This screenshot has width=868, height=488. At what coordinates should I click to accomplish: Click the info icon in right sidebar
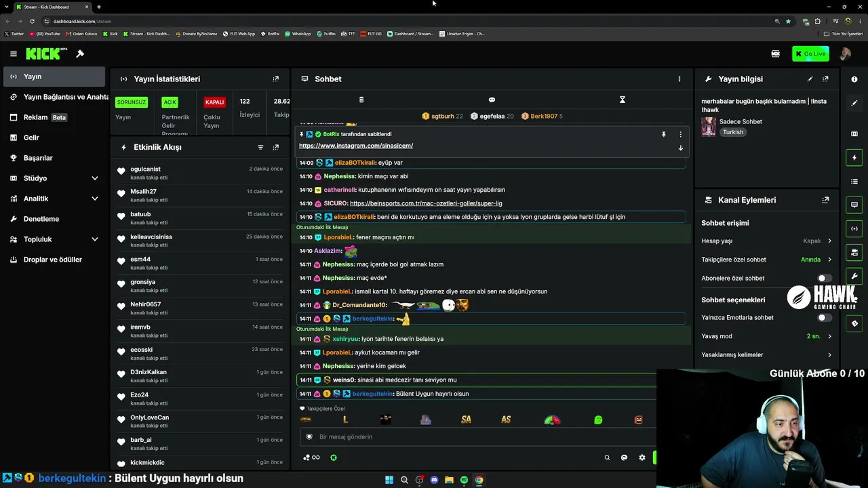coord(854,79)
